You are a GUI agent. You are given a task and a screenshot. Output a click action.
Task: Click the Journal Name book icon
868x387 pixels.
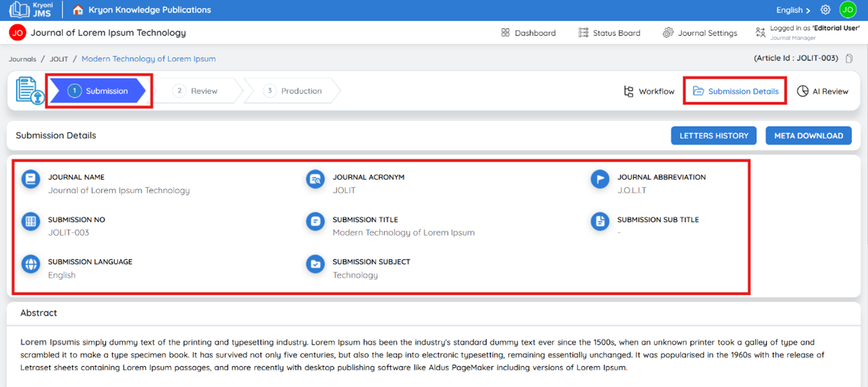pos(31,179)
